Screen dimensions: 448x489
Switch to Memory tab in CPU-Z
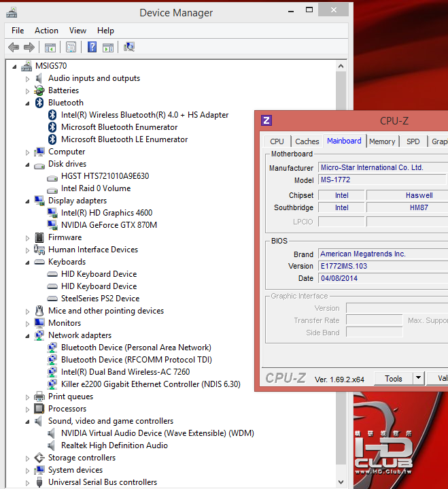click(382, 141)
